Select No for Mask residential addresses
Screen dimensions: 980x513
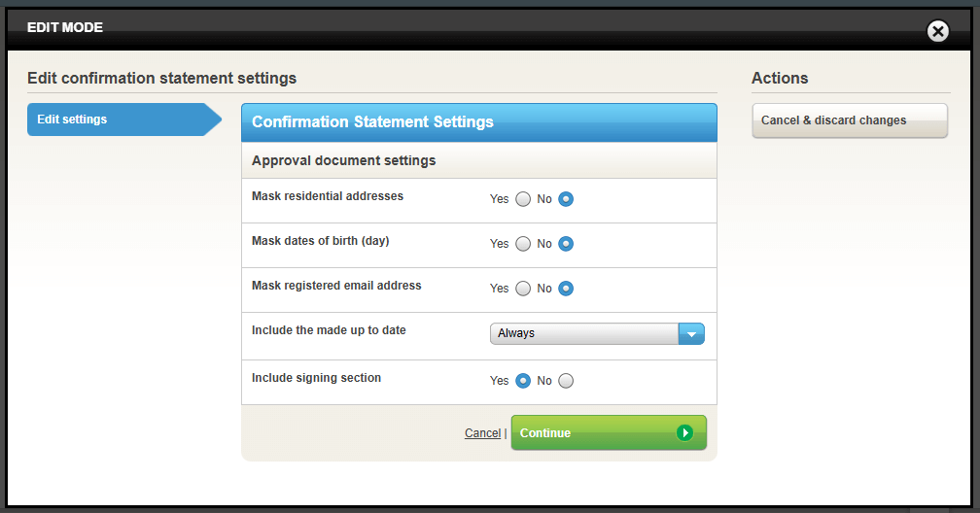point(566,199)
